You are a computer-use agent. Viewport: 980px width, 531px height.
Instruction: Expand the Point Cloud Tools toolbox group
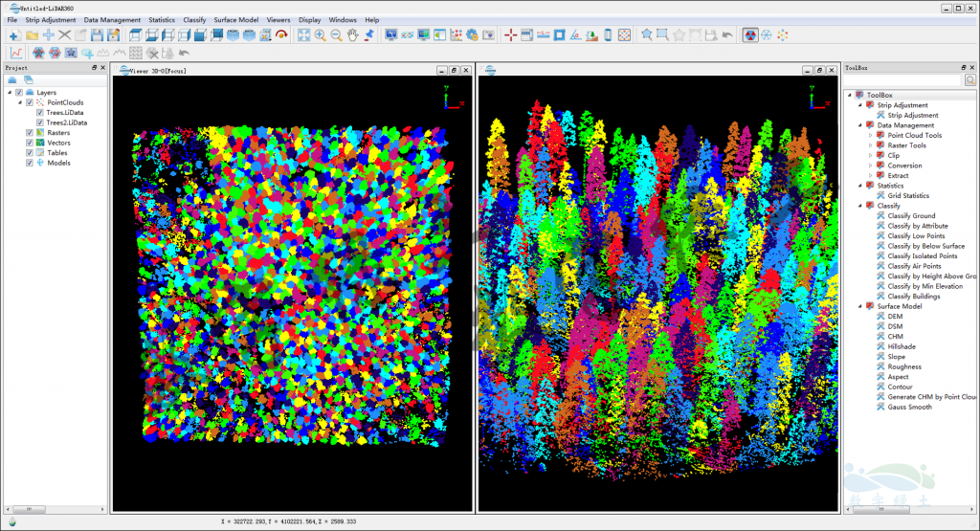pyautogui.click(x=871, y=135)
